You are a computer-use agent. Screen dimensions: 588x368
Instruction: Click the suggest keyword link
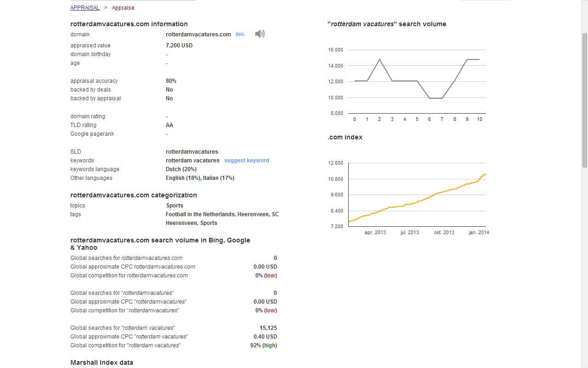(247, 161)
